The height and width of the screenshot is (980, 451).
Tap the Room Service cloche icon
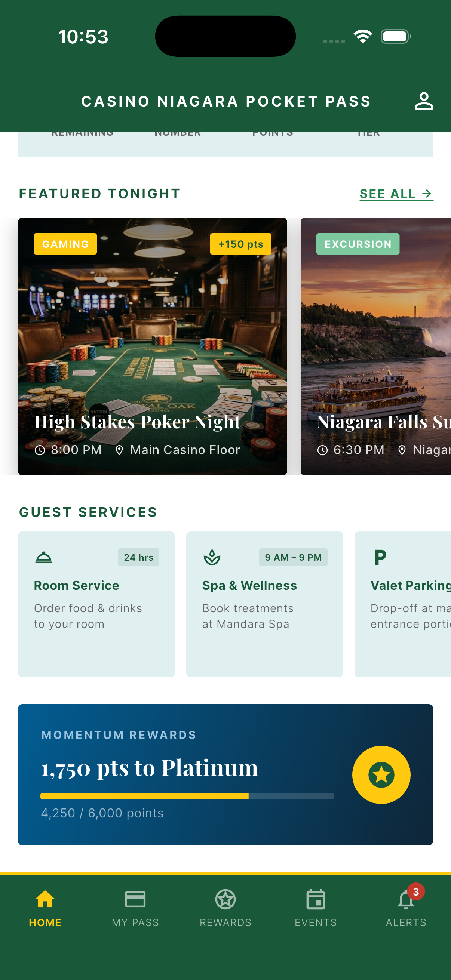point(44,557)
